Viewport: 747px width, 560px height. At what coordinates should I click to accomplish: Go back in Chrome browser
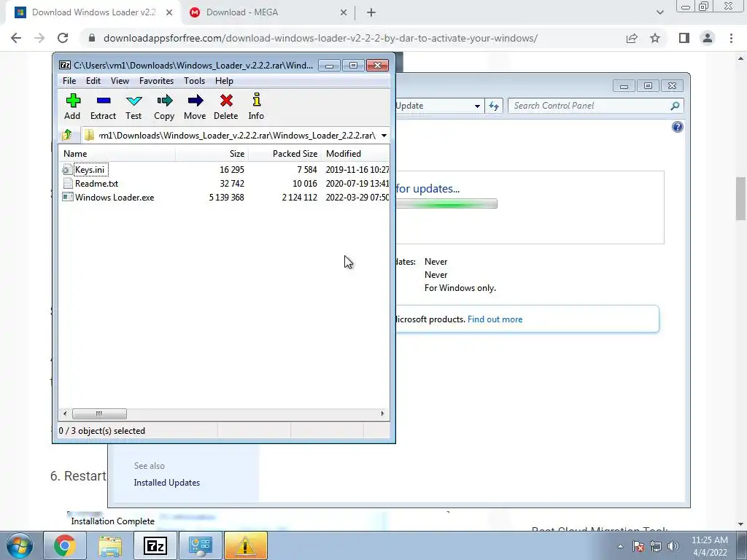point(16,38)
